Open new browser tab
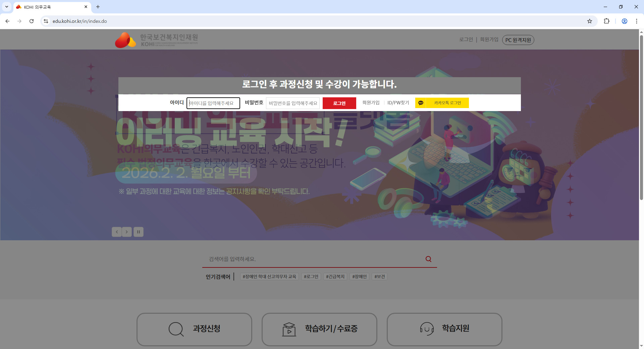 (98, 7)
